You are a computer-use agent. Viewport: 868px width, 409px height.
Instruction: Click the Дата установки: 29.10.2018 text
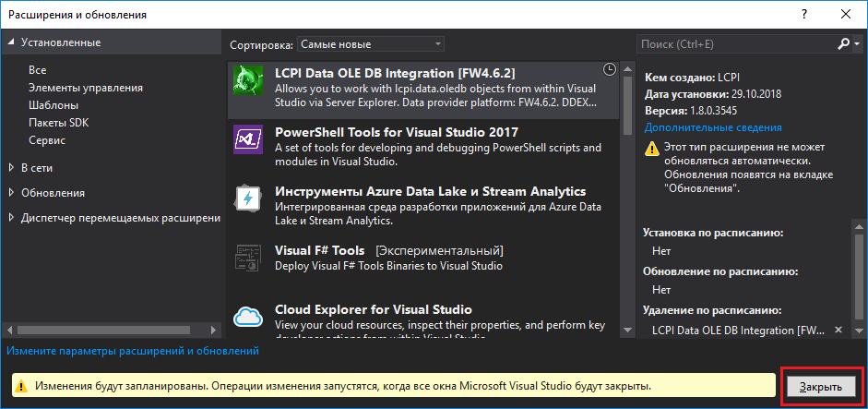[713, 93]
